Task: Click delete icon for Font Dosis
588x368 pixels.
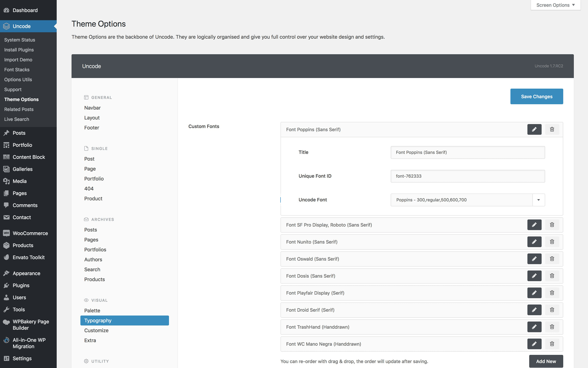Action: pos(552,276)
